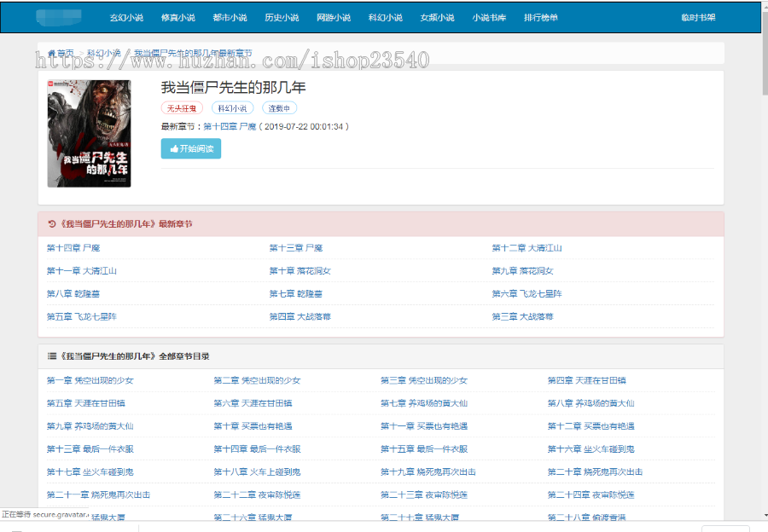The width and height of the screenshot is (768, 532).
Task: Click the 连载中 status badge
Action: (x=282, y=107)
